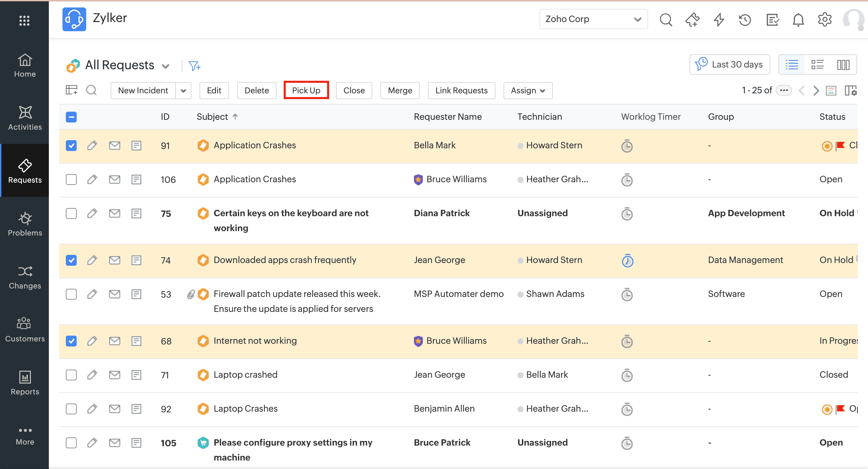Click the notifications bell icon

[x=798, y=20]
